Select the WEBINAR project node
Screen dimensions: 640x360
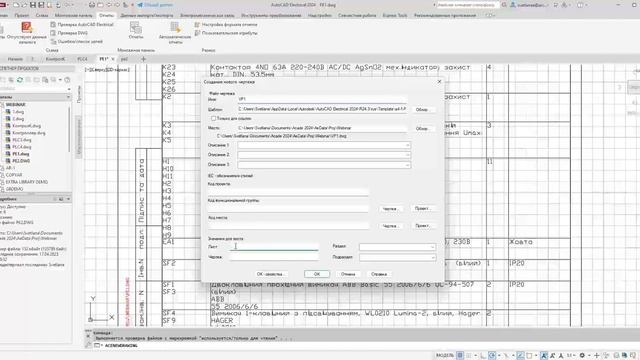(x=16, y=104)
